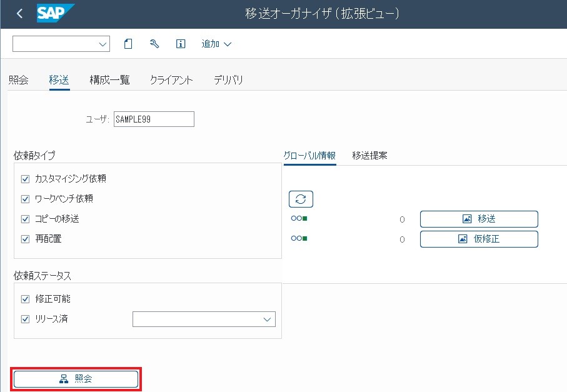Toggle the ワークベンチ依頼 checkbox
Viewport: 567px width, 392px height.
tap(26, 199)
